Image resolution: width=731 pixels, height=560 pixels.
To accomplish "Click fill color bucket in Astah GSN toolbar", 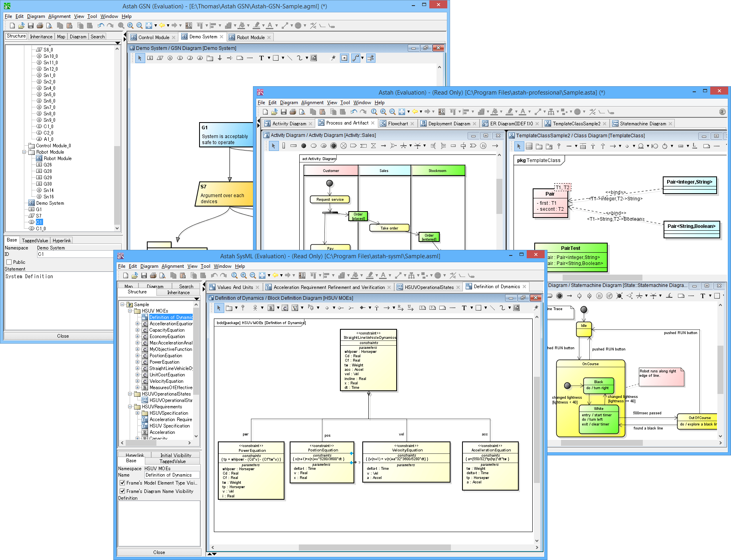I will tap(241, 26).
